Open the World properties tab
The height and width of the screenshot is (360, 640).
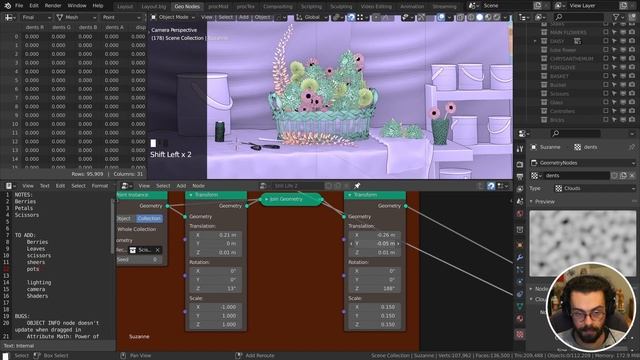click(x=520, y=214)
